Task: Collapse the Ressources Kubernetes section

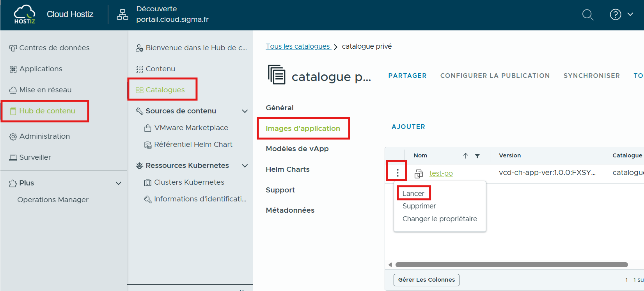Action: [x=245, y=166]
